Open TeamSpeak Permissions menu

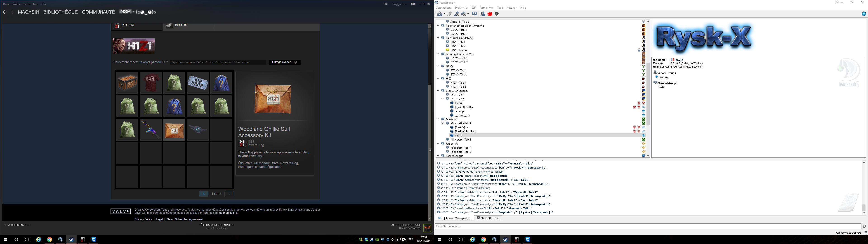point(486,8)
